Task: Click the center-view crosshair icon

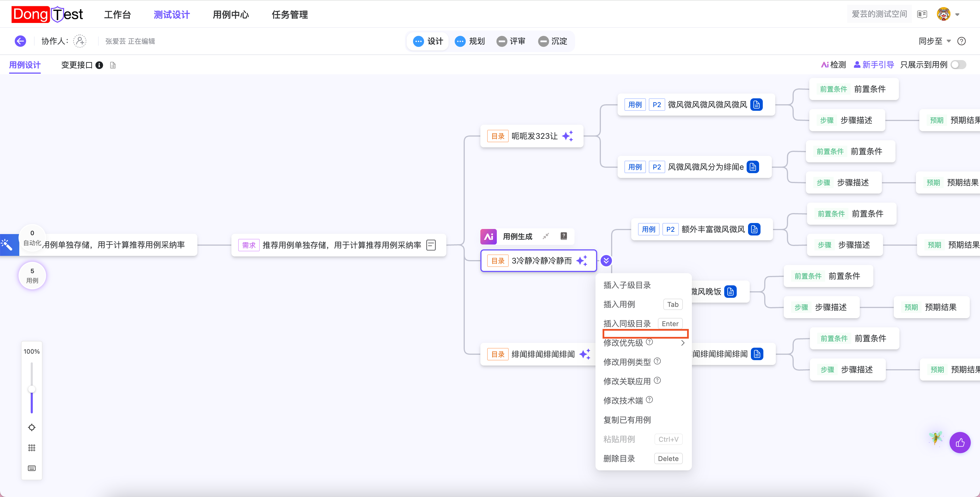Action: tap(32, 427)
